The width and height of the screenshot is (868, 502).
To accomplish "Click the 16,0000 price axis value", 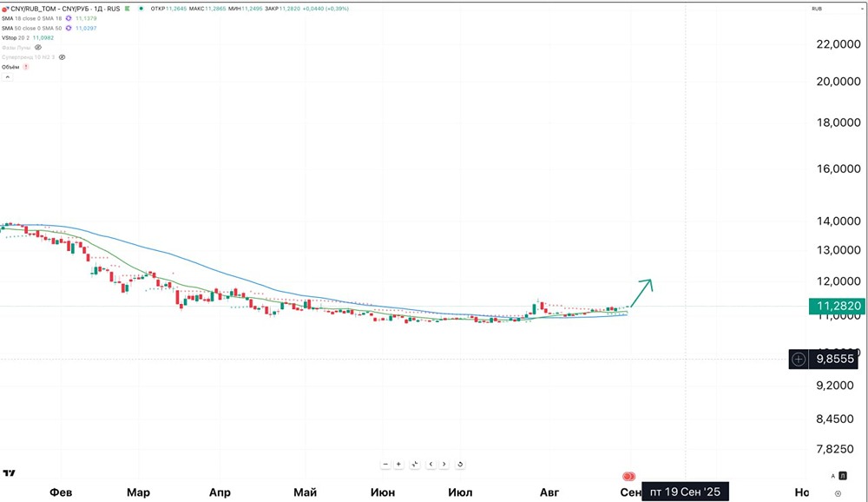I will pos(838,169).
